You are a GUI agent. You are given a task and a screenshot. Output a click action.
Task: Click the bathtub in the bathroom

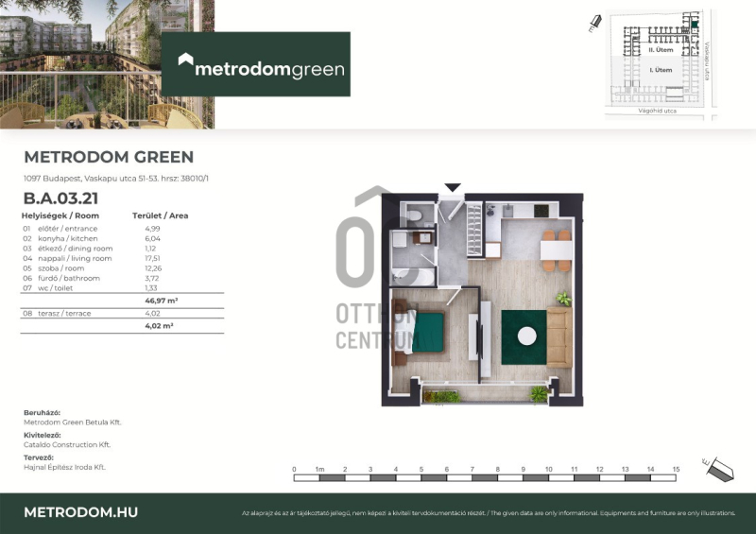[x=413, y=277]
